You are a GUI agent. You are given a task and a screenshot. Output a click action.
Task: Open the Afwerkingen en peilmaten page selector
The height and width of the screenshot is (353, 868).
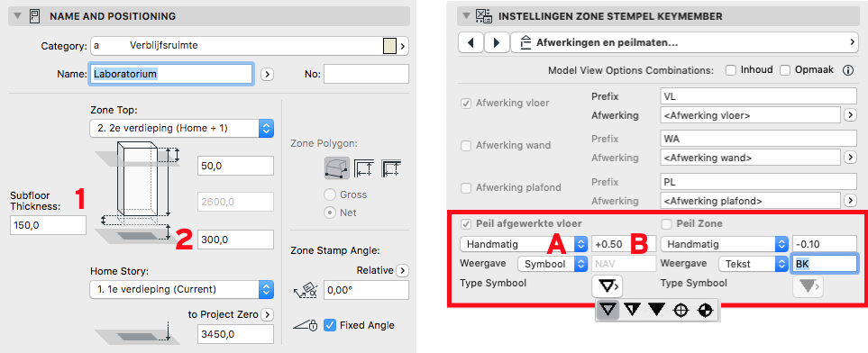(684, 42)
